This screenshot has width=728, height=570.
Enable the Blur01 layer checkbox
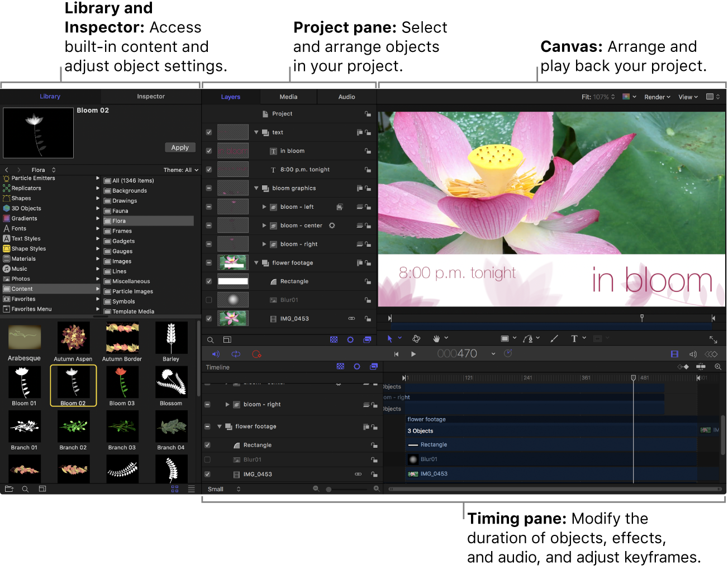click(x=208, y=300)
